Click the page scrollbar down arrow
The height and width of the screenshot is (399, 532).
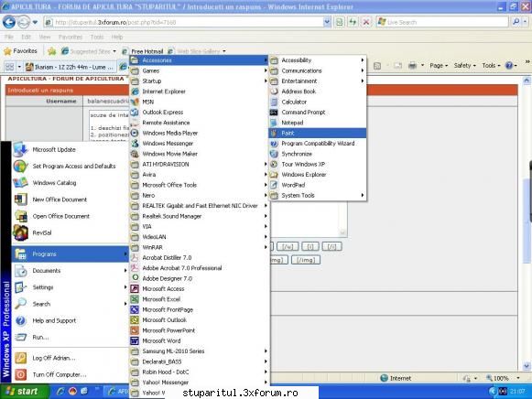527,366
